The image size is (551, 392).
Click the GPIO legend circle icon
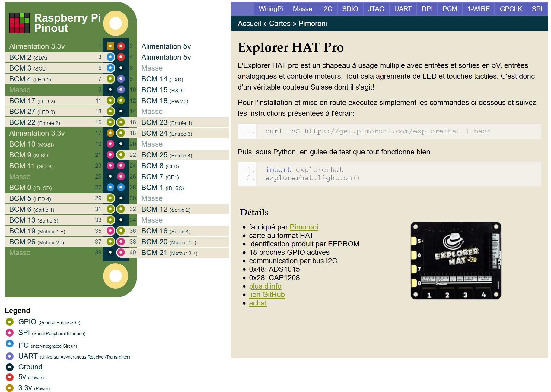(x=10, y=322)
